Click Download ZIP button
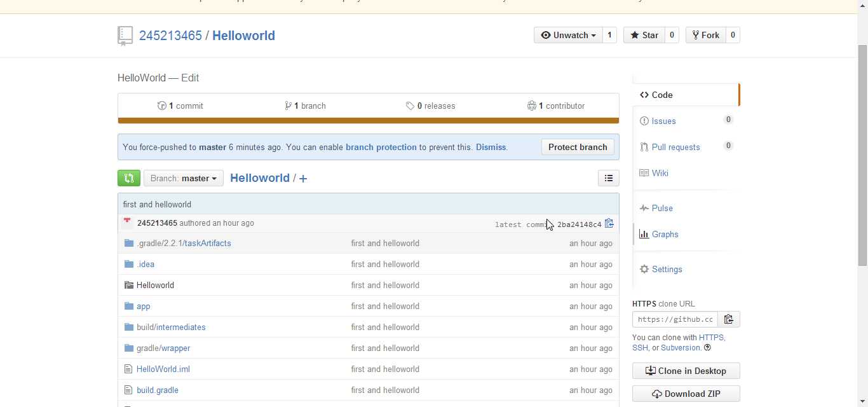The image size is (868, 407). (x=686, y=394)
